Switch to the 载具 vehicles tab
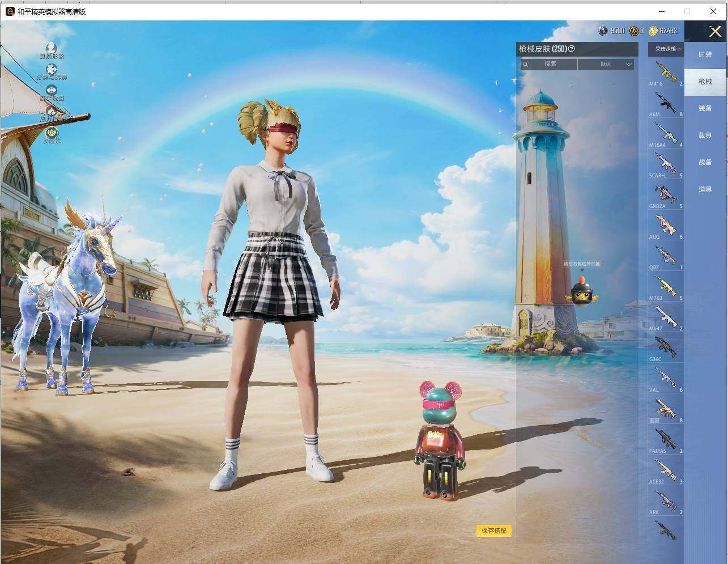The width and height of the screenshot is (728, 564). point(705,135)
